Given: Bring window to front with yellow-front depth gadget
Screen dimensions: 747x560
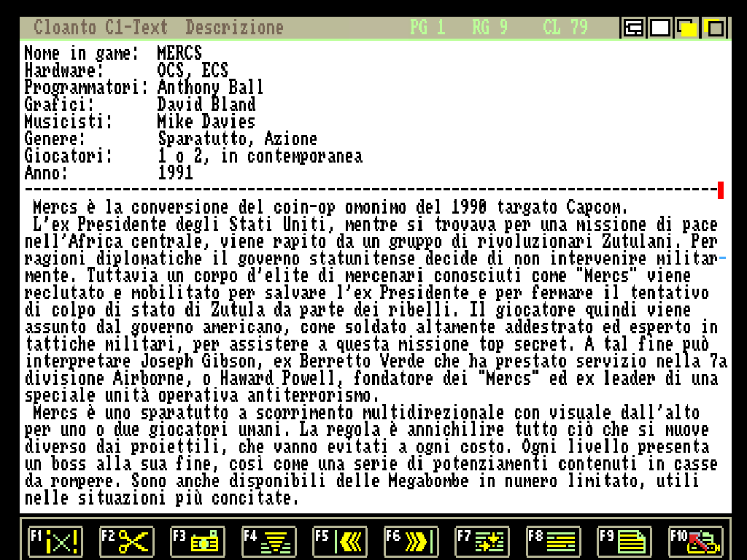Looking at the screenshot, I should tap(687, 28).
